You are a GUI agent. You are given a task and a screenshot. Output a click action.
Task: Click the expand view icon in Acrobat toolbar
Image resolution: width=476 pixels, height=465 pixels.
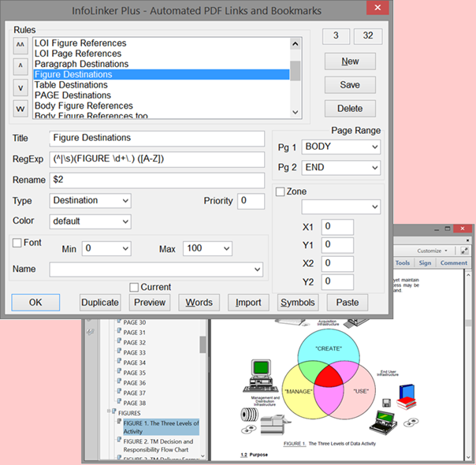point(464,251)
